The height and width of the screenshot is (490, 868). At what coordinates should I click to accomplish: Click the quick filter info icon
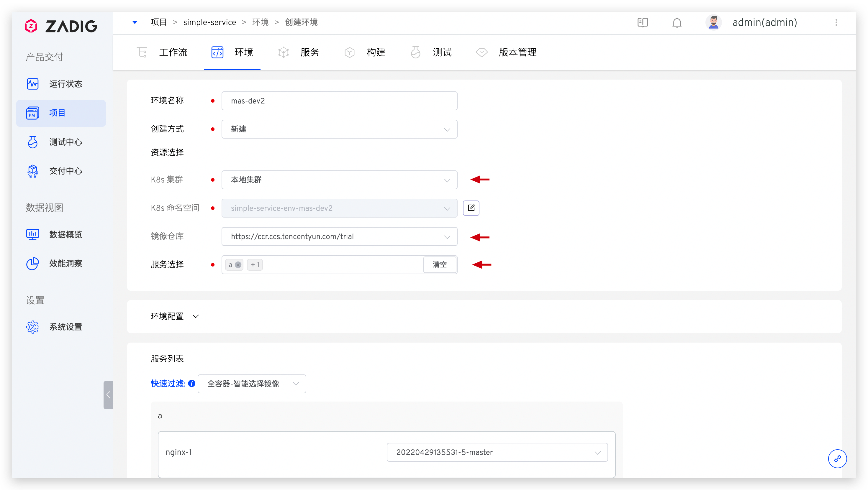pyautogui.click(x=192, y=383)
